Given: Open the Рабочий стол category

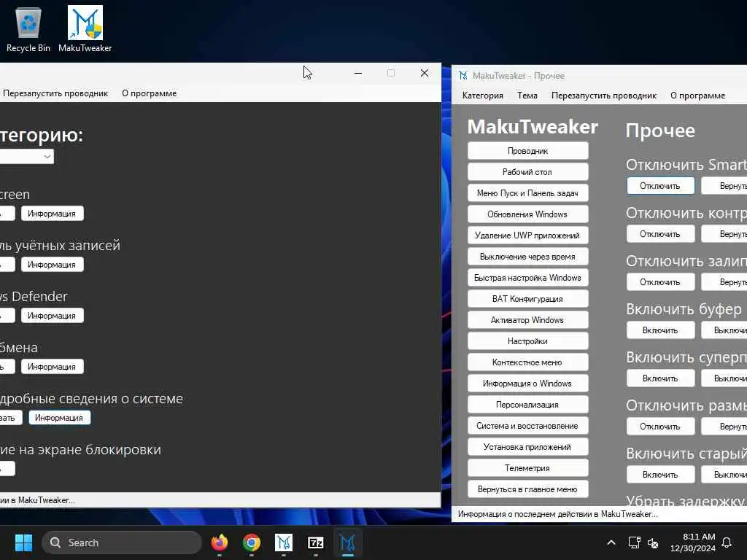Looking at the screenshot, I should [x=528, y=172].
